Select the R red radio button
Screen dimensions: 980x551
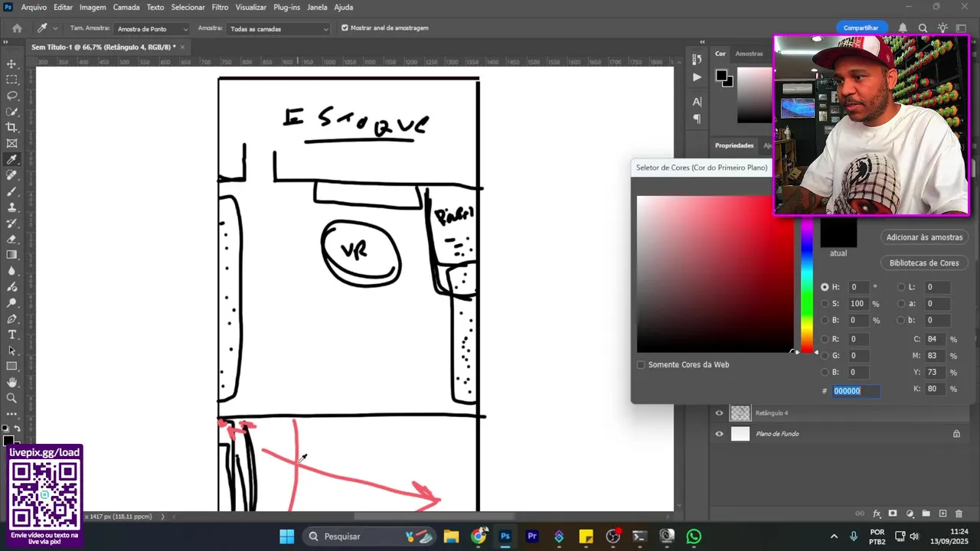tap(825, 339)
